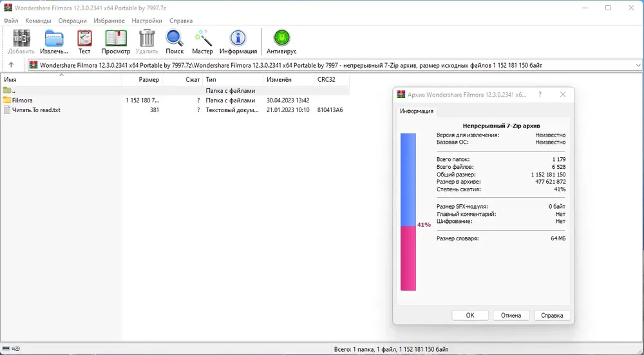Confirm dialog with the ОК button

tap(470, 315)
